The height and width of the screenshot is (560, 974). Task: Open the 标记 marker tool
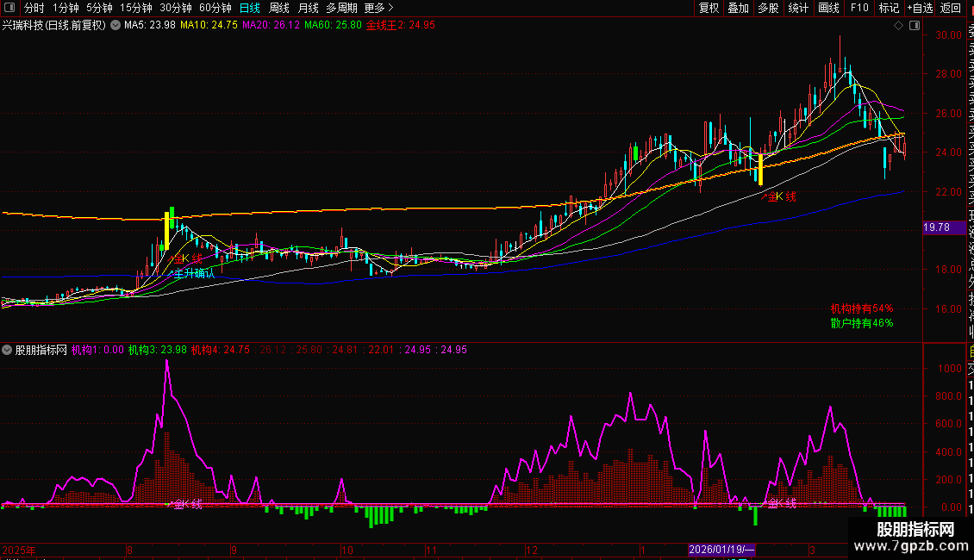(x=889, y=8)
